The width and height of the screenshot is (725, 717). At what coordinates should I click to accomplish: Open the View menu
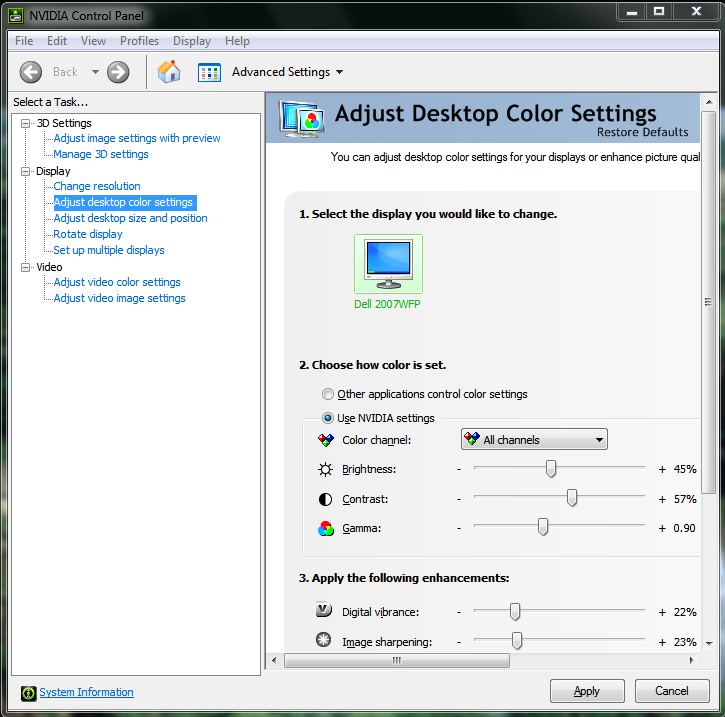pos(93,41)
